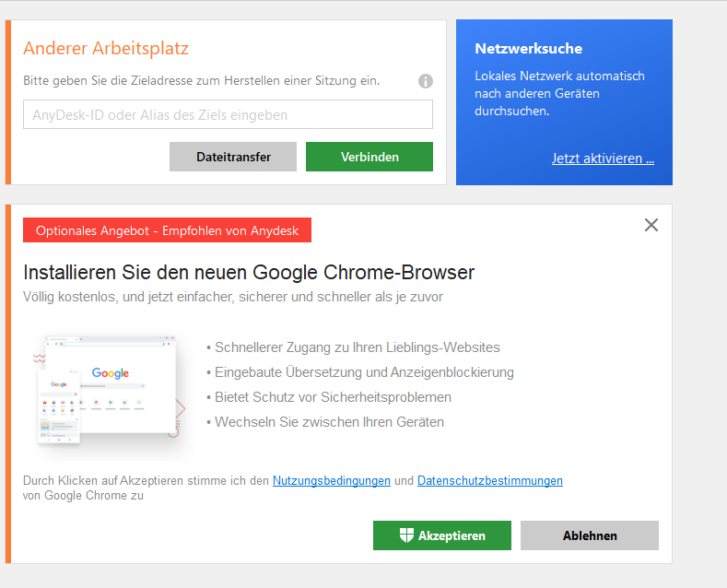Click the red Optionales Angebot banner
This screenshot has width=727, height=588.
point(167,230)
